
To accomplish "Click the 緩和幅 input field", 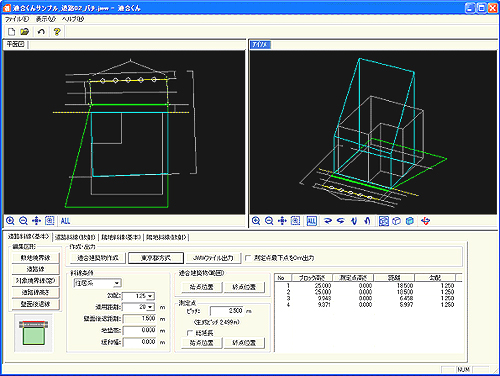I will coord(139,342).
